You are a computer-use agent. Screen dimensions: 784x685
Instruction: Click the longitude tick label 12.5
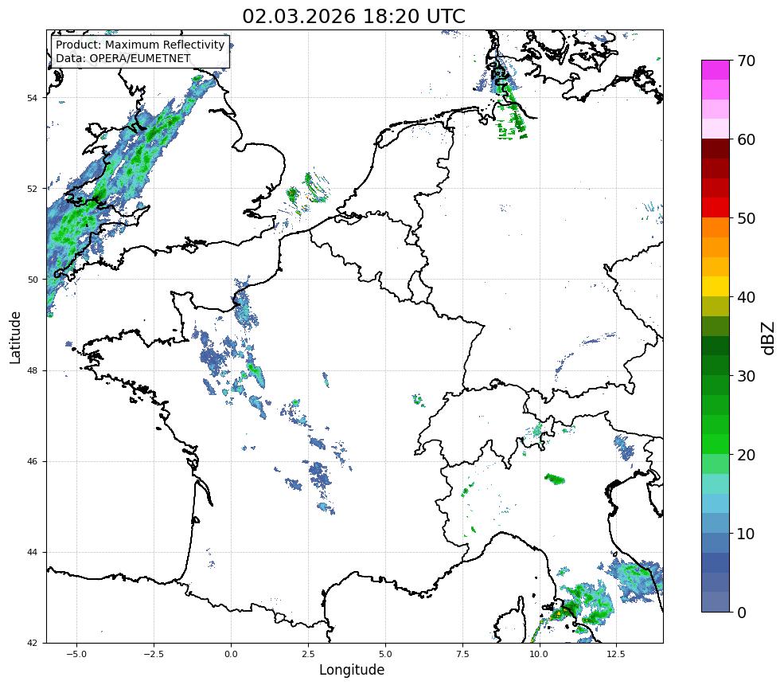tap(616, 654)
